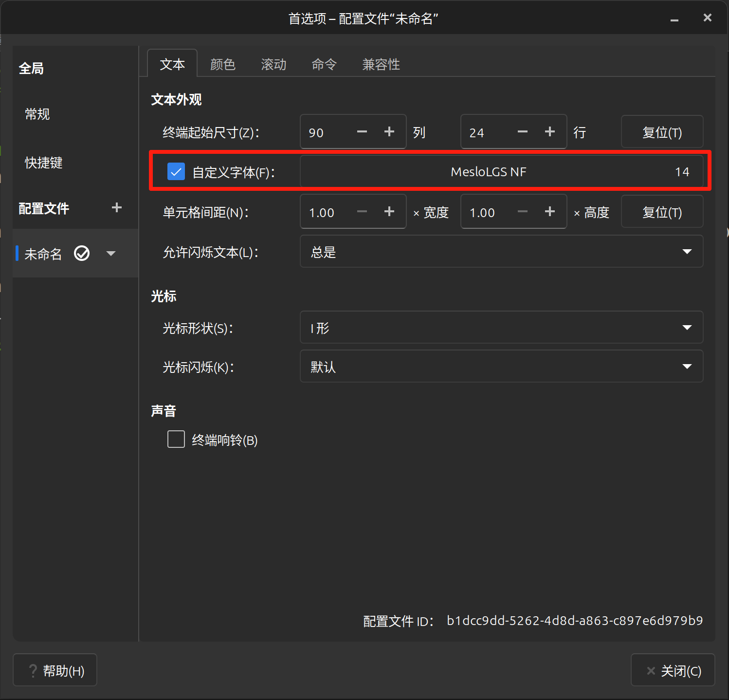Switch to the 颜色 tab

(x=222, y=64)
